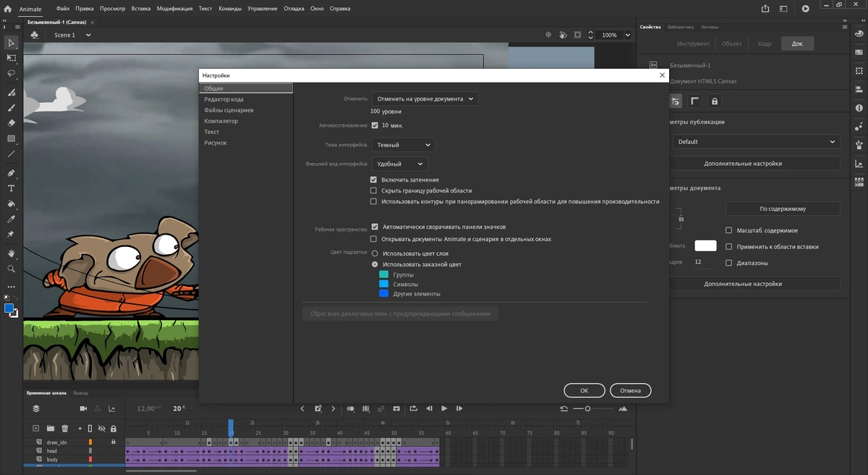Viewport: 868px width, 475px height.
Task: Toggle onion skin icon in timeline
Action: tap(351, 408)
